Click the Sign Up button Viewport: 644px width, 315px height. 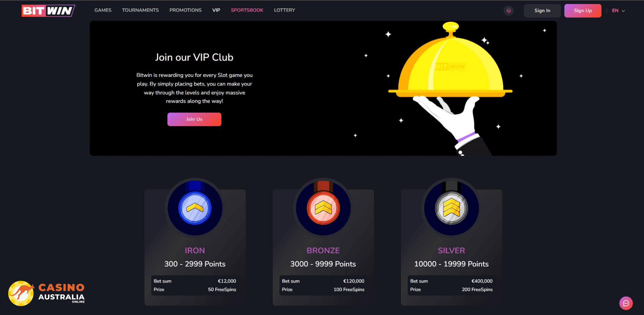coord(583,11)
